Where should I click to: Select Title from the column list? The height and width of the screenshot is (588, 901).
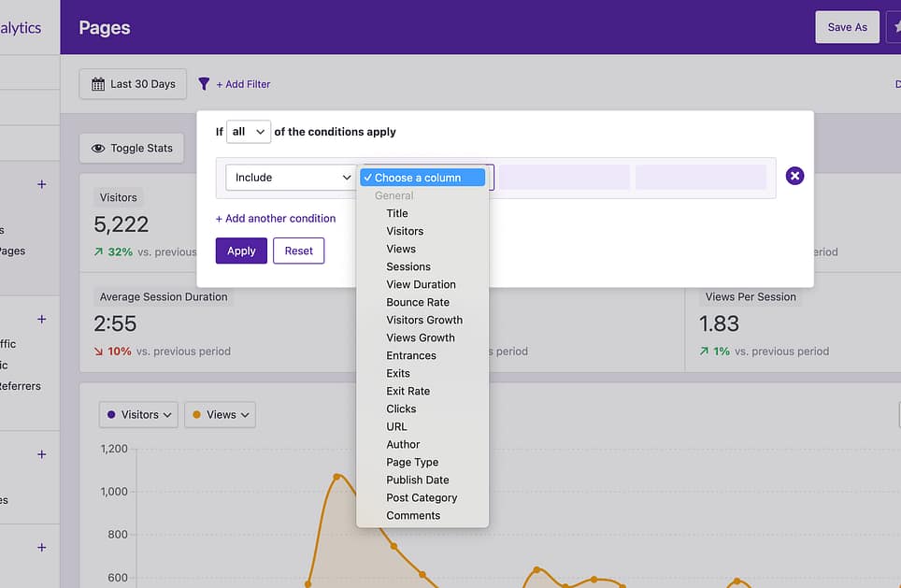tap(397, 213)
